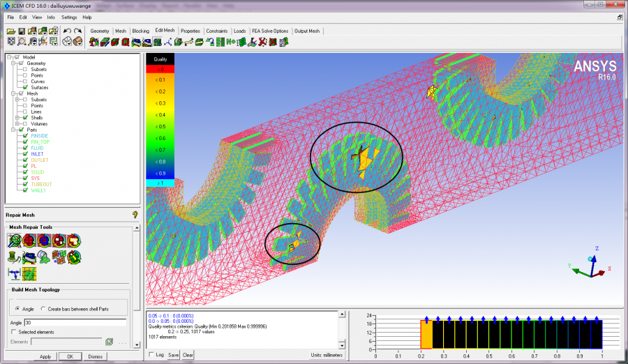Select Create bars between shell Parts option

[x=43, y=308]
